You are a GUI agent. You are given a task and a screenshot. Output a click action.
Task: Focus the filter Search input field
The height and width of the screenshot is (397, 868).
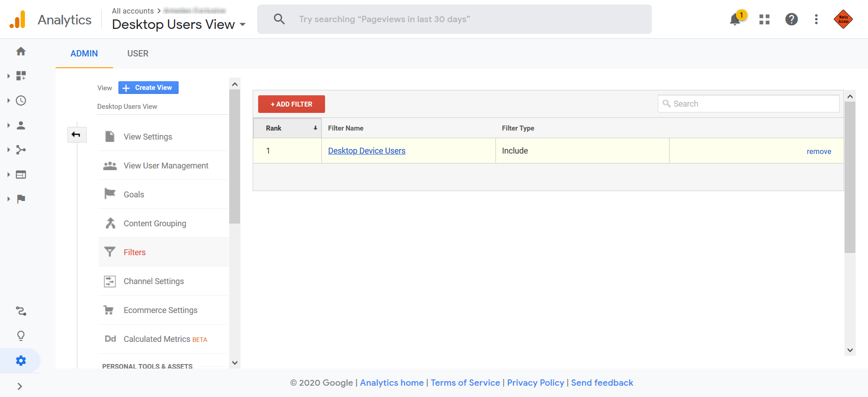(x=749, y=103)
